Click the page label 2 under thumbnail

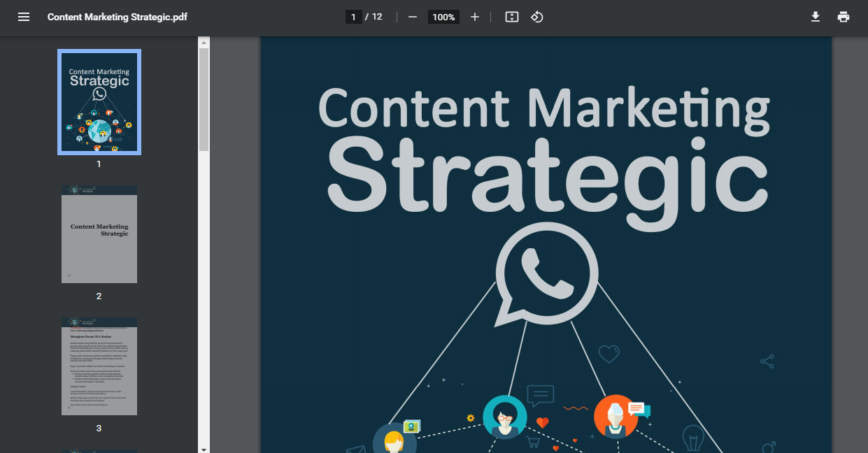point(99,296)
